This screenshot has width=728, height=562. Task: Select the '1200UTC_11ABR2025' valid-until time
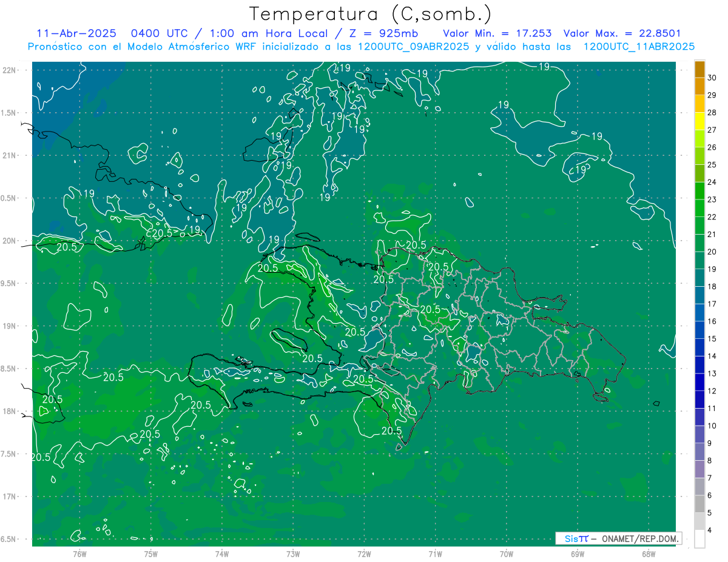(639, 47)
